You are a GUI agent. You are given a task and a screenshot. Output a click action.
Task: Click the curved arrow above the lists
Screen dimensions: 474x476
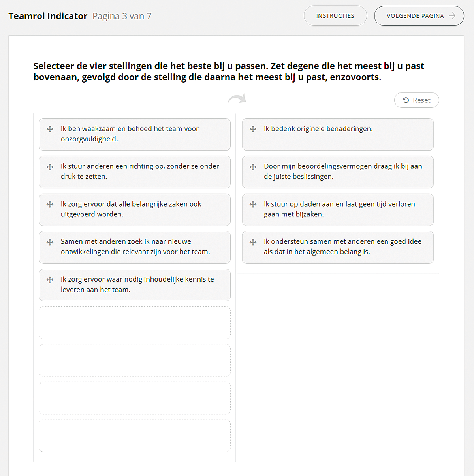[237, 99]
